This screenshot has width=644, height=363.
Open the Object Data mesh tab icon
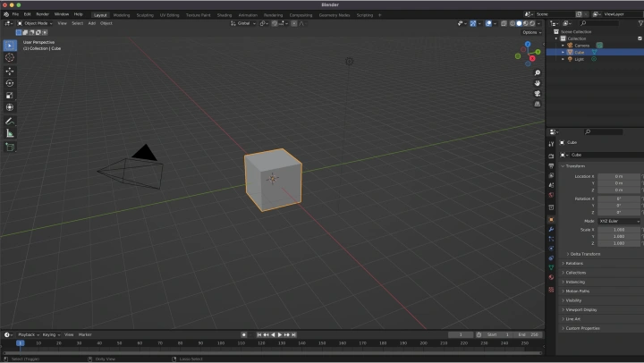click(551, 267)
